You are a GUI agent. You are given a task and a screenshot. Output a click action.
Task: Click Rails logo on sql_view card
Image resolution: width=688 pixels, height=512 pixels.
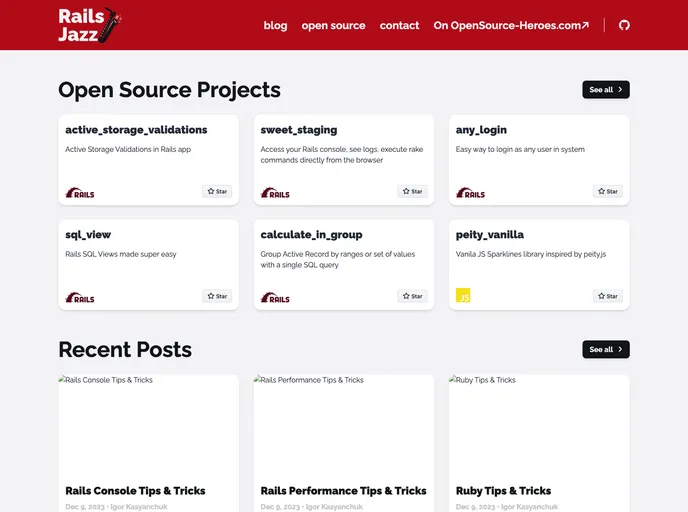(80, 297)
